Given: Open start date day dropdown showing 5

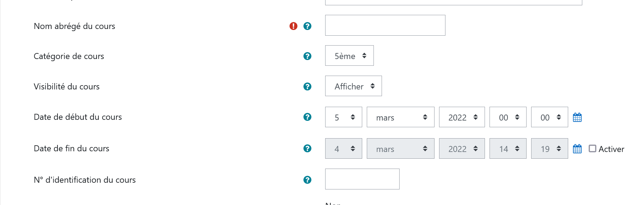Looking at the screenshot, I should [x=344, y=117].
